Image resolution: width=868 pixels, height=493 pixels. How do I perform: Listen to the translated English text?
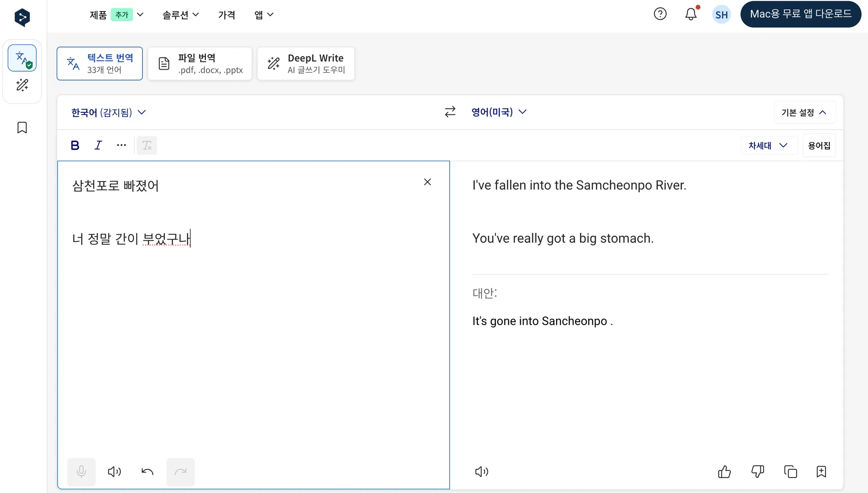pos(481,471)
